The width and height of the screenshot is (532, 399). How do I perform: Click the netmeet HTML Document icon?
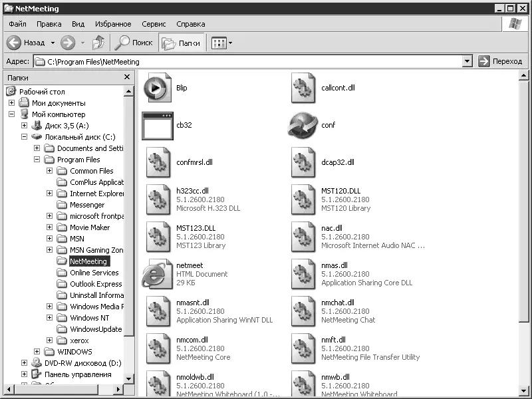[x=157, y=274]
